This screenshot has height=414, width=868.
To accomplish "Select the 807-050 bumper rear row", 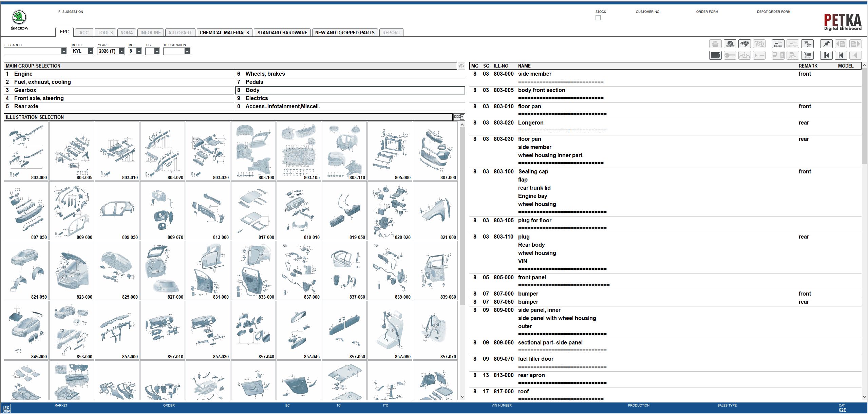I will click(x=665, y=302).
